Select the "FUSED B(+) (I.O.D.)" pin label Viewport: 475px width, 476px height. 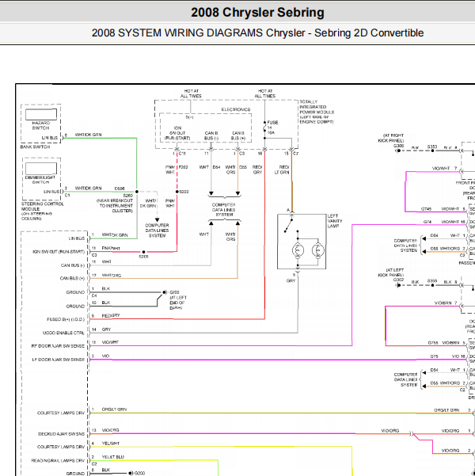[x=66, y=319]
